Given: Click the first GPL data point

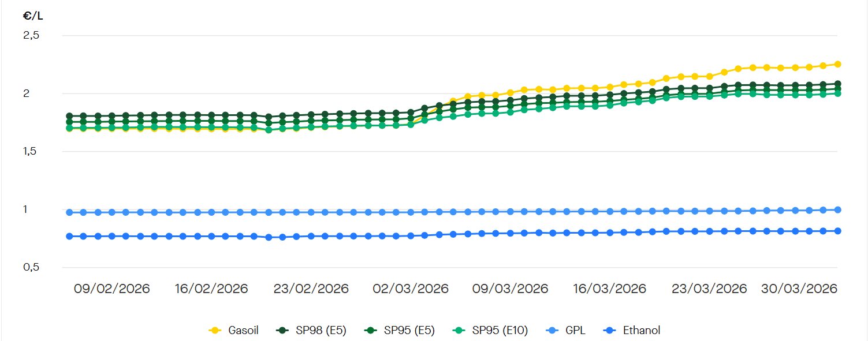Looking at the screenshot, I should 69,212.
